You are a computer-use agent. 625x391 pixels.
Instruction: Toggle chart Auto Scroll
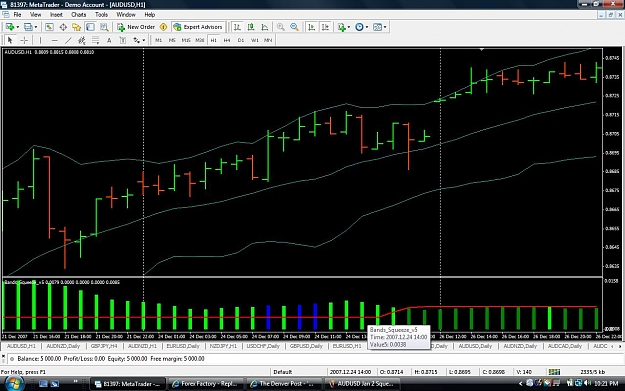coord(312,27)
